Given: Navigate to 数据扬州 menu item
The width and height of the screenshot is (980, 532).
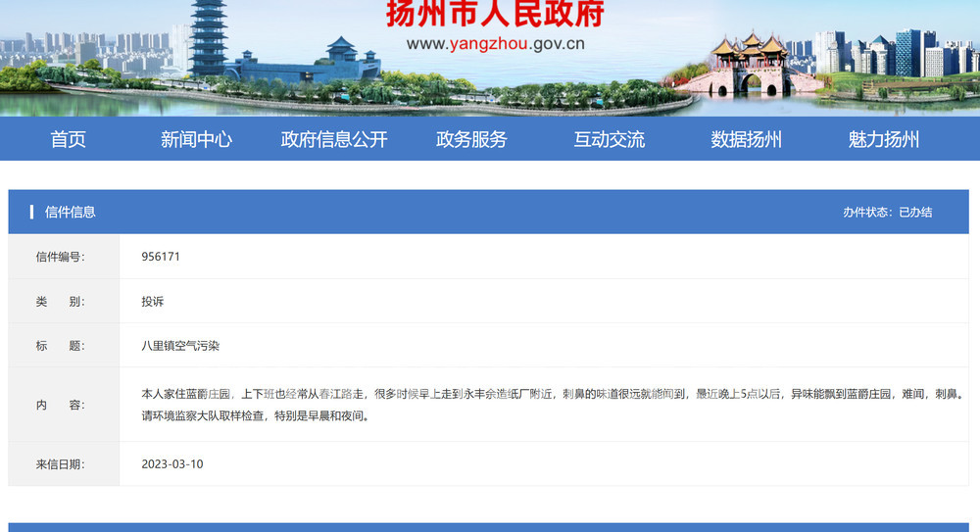Looking at the screenshot, I should pos(746,139).
